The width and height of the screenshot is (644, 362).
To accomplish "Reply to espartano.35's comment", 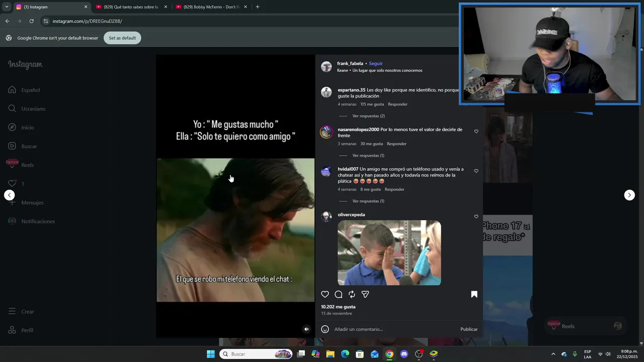I will (397, 104).
